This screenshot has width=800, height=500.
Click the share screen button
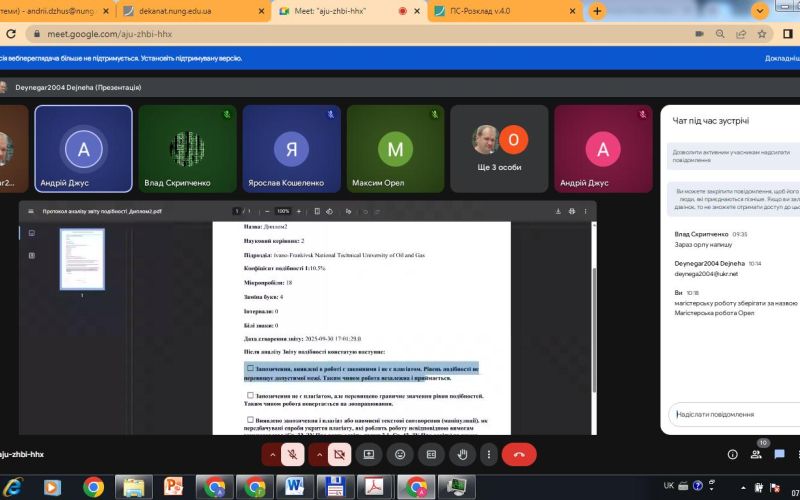point(369,454)
